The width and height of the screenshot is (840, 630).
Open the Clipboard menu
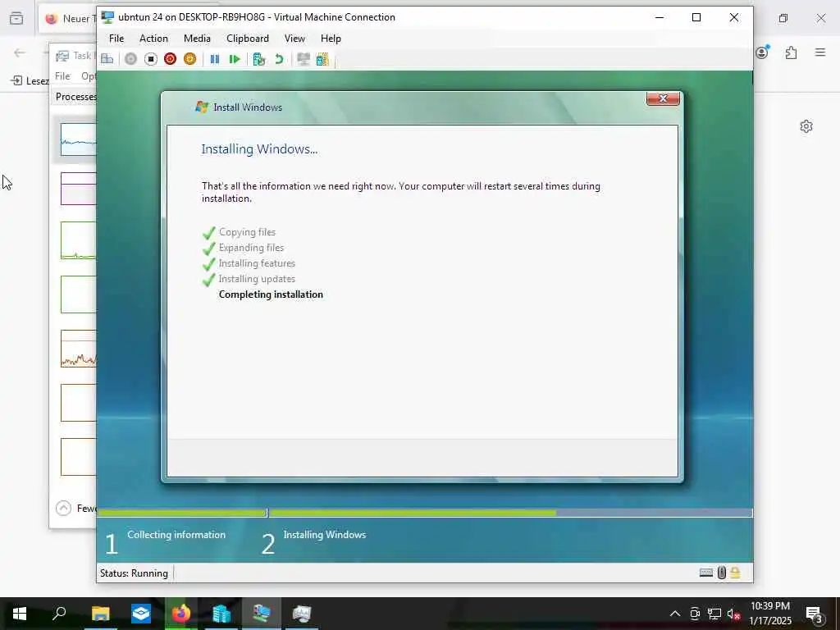pos(248,39)
